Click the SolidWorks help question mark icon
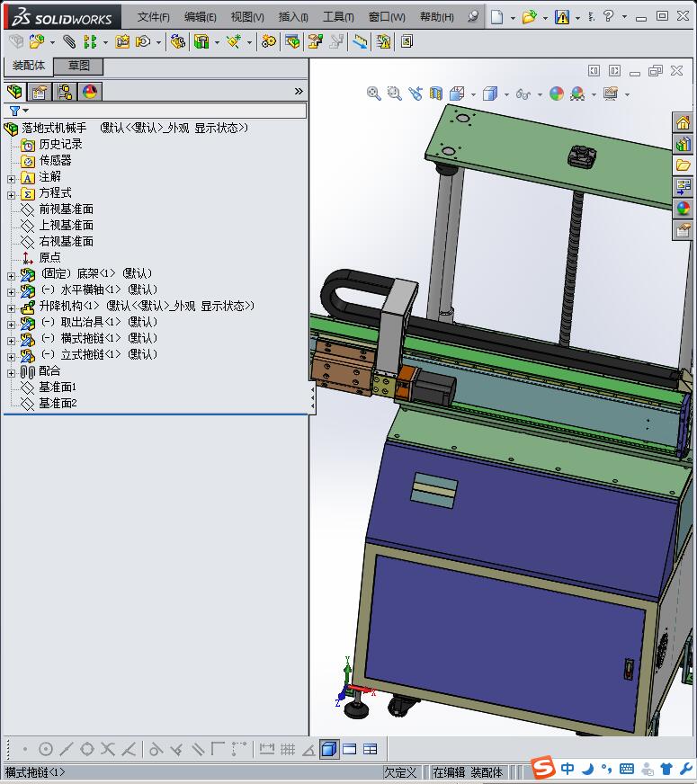This screenshot has width=697, height=784. point(608,16)
